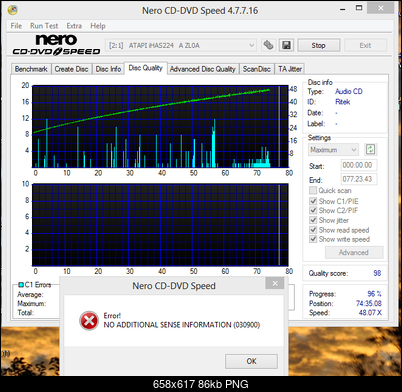
Task: Open the Extra menu
Action: 74,26
